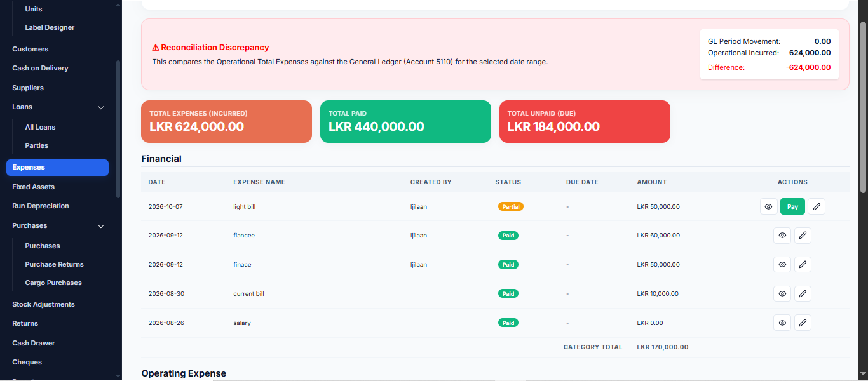The height and width of the screenshot is (381, 868).
Task: Open Parties under Loans
Action: coord(37,145)
